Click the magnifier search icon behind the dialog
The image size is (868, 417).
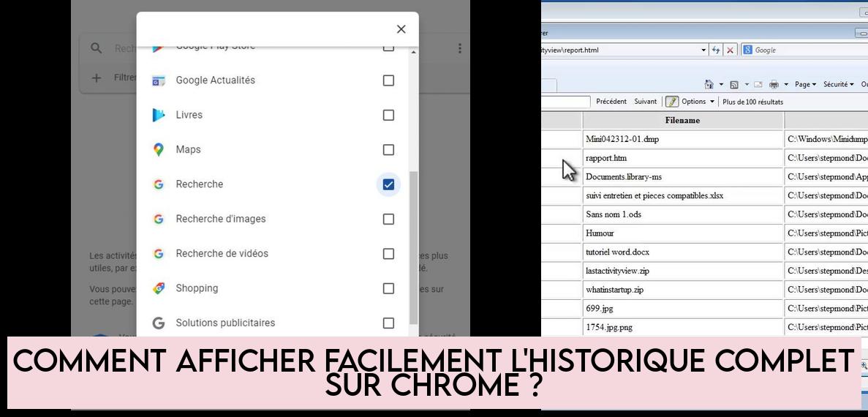tap(97, 48)
